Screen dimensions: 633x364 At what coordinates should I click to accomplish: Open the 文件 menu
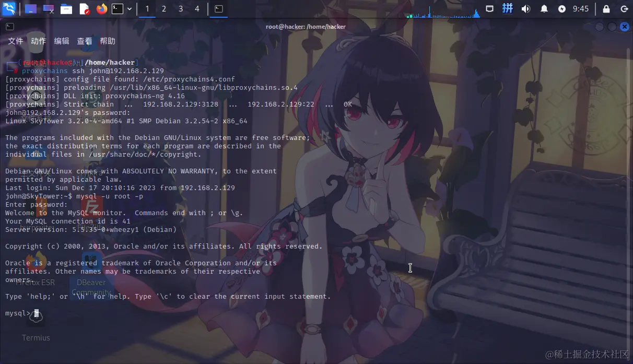[x=16, y=41]
